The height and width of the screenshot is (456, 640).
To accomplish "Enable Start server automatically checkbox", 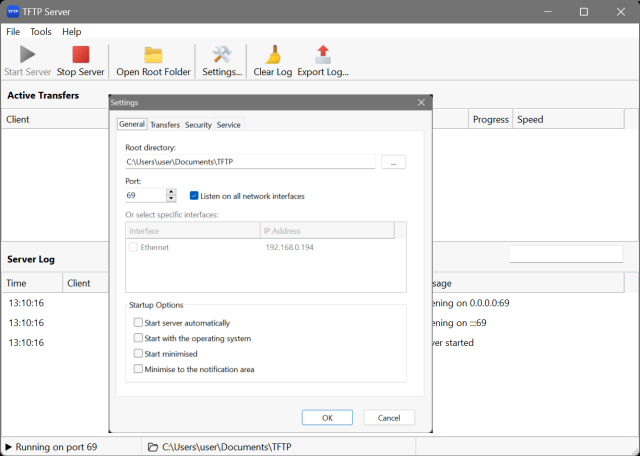I will point(138,323).
